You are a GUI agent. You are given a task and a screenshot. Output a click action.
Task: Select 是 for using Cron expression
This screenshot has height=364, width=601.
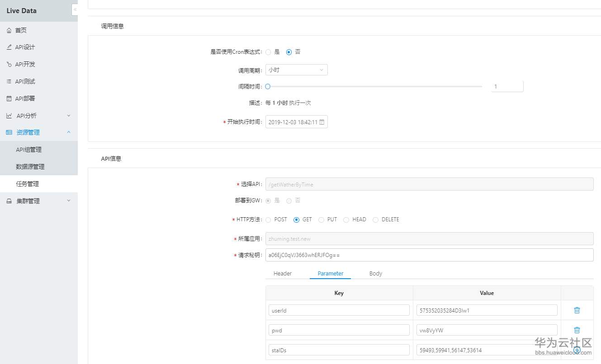[268, 52]
